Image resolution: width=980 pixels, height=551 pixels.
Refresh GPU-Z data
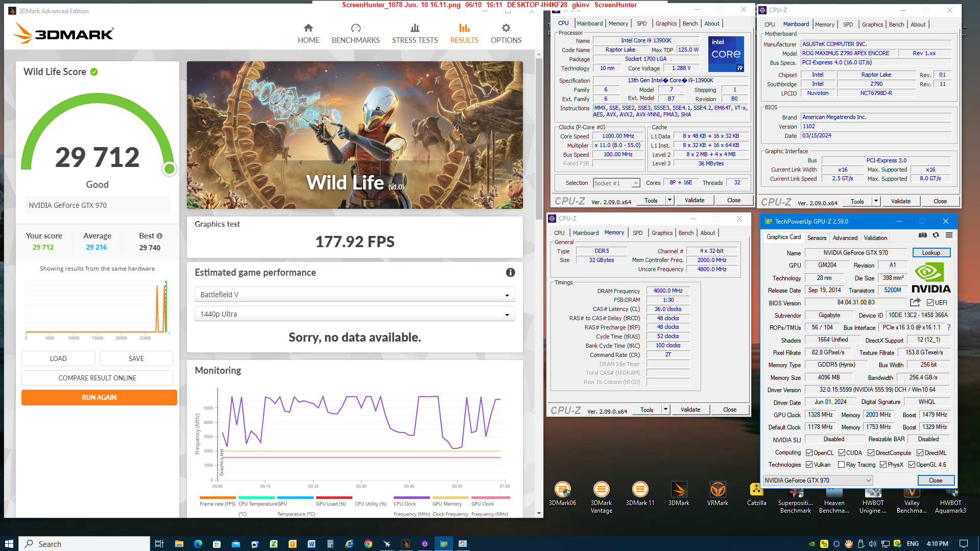point(936,235)
